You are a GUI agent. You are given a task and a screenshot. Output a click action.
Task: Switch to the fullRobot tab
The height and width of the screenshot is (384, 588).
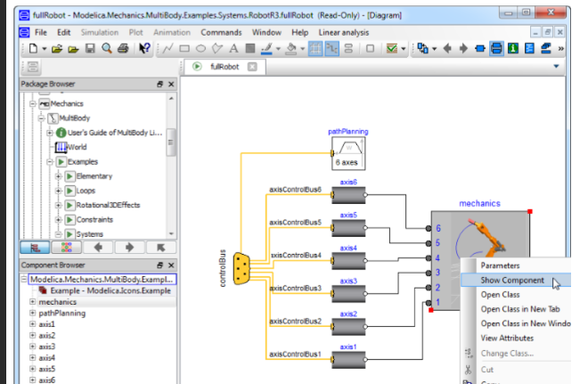click(224, 67)
